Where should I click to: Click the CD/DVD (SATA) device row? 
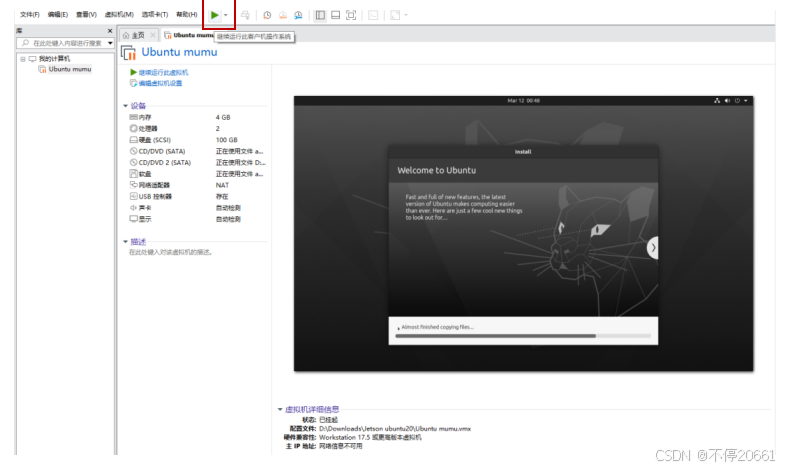coord(197,151)
